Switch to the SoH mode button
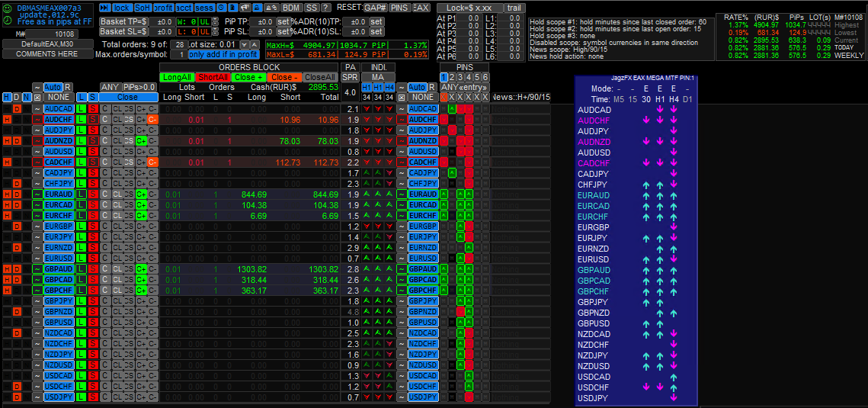 point(143,8)
